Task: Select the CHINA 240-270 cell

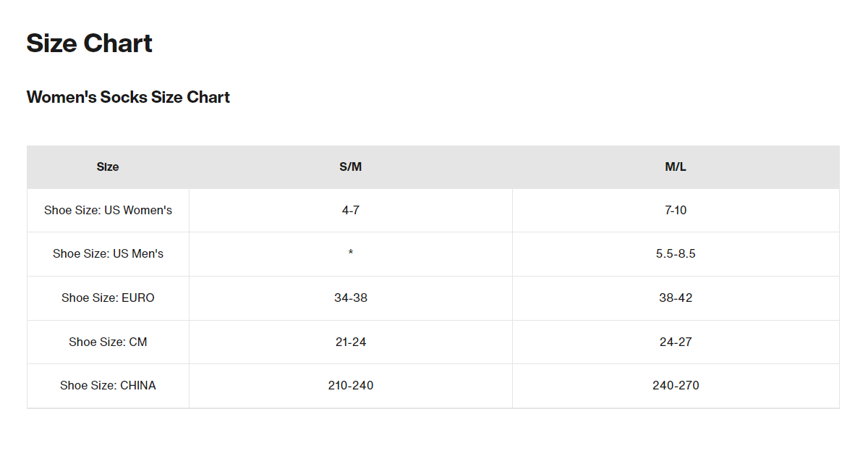Action: coord(676,386)
